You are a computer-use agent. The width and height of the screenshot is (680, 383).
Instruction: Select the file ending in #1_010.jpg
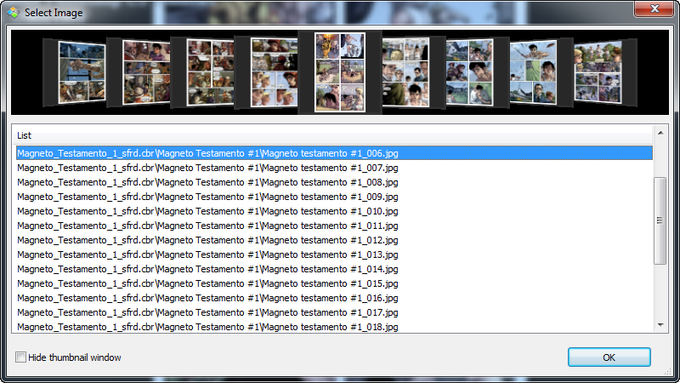(x=207, y=211)
